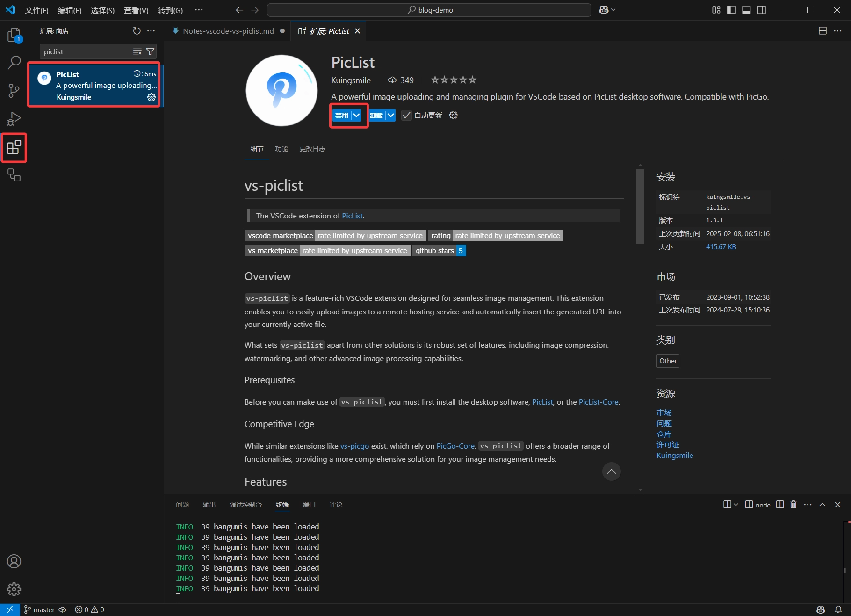Click the Other category tag
Viewport: 851px width, 616px height.
tap(668, 361)
